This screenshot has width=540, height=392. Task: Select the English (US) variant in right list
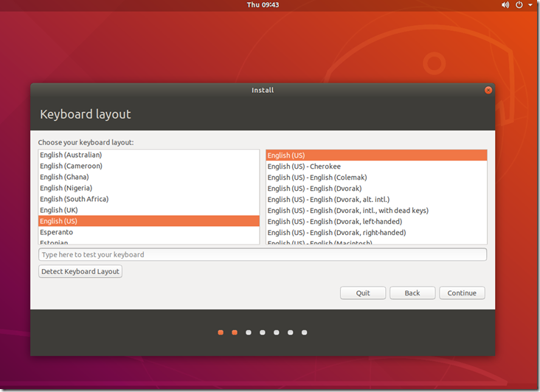click(376, 155)
